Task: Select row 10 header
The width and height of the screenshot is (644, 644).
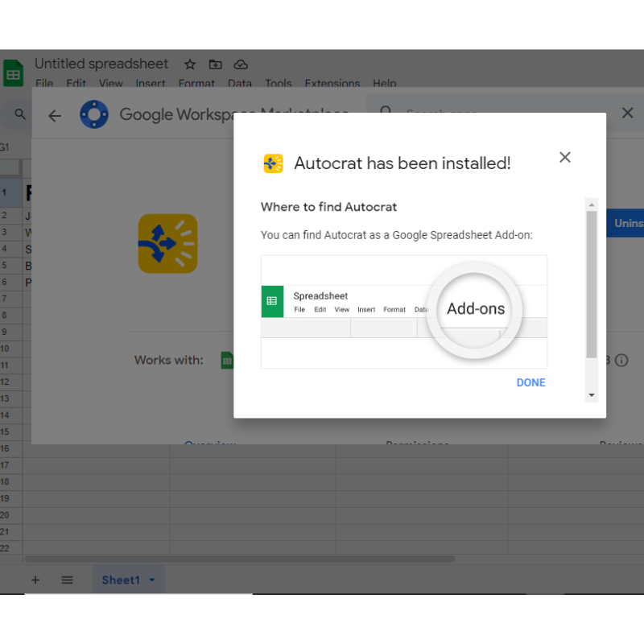Action: tap(10, 349)
